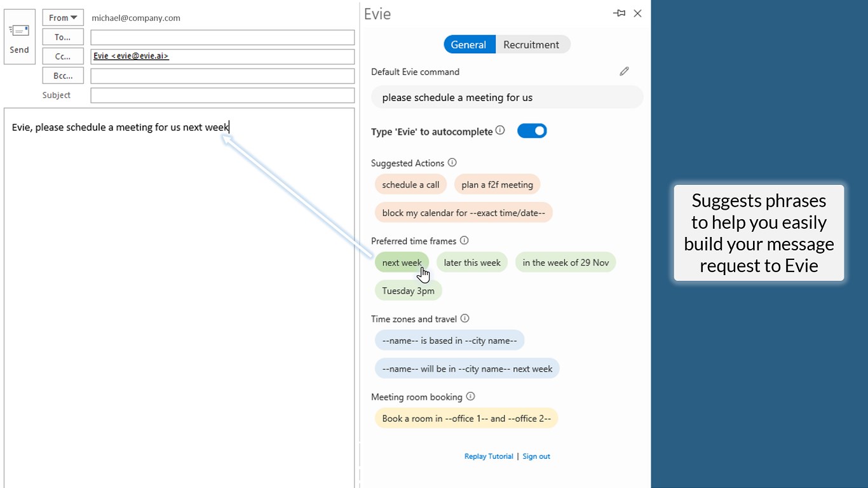This screenshot has height=488, width=868.
Task: Switch to the Recruitment tab
Action: 531,44
